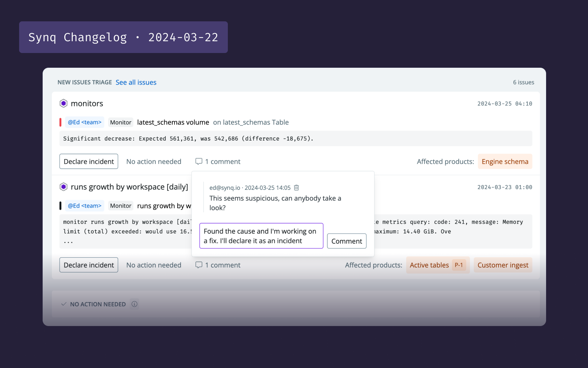Screen dimensions: 588x368
Task: Mark the first issue as "No action needed"
Action: pyautogui.click(x=154, y=161)
